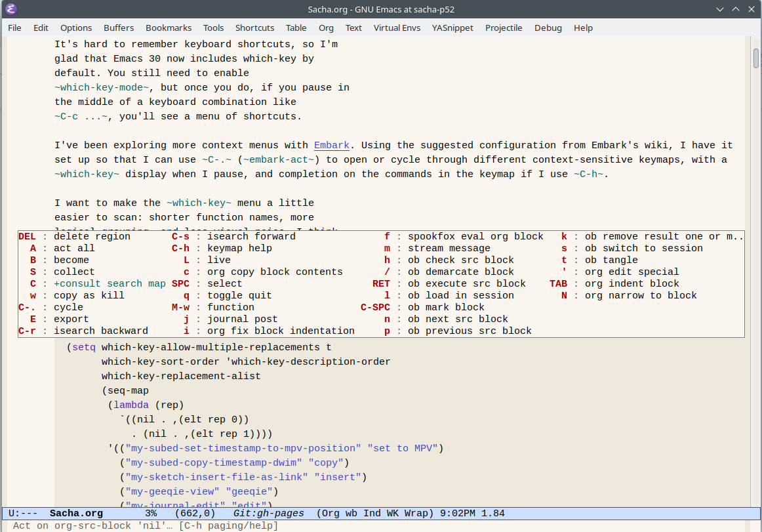This screenshot has height=532, width=762.
Task: Open the Projectile menu
Action: pos(504,28)
